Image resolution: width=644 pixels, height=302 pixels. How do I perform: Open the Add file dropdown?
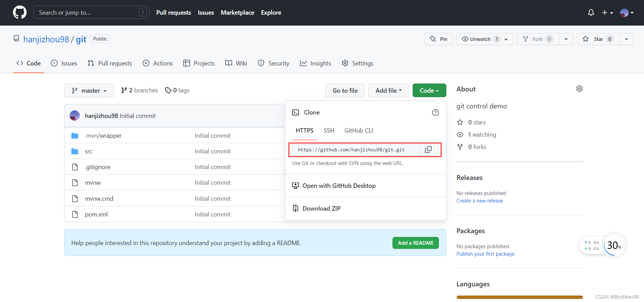tap(389, 90)
